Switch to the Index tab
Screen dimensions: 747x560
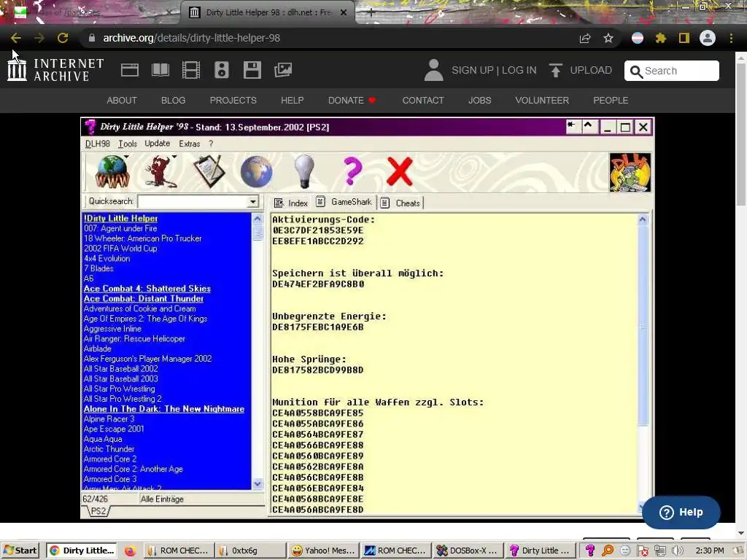[x=292, y=203]
